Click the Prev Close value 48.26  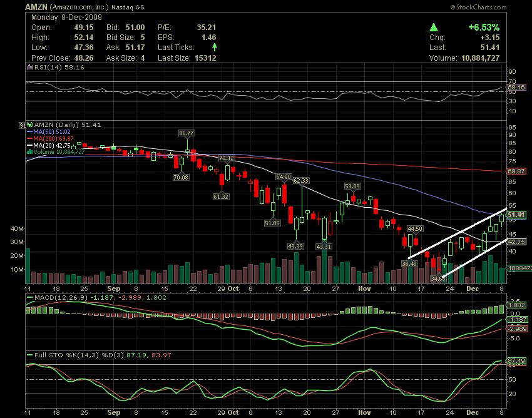[x=84, y=58]
